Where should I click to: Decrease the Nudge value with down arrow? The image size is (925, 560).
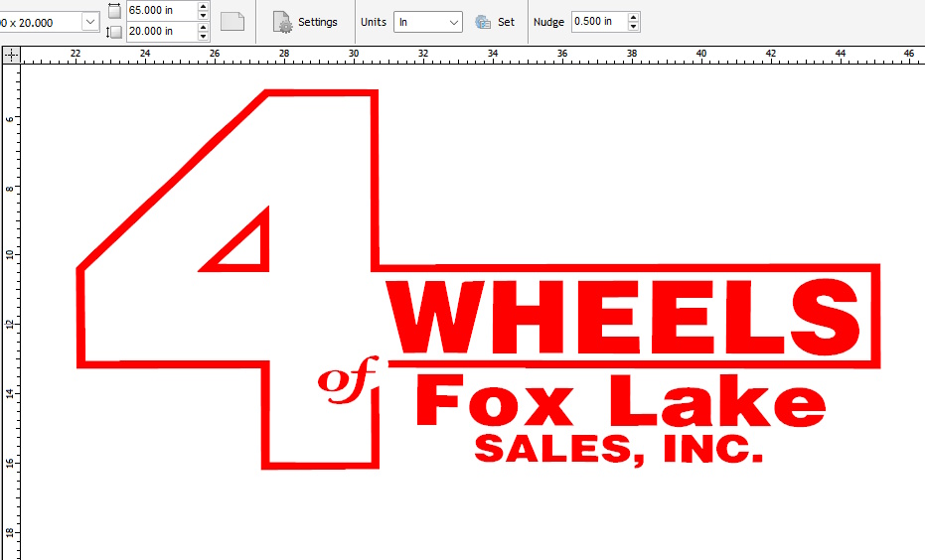tap(634, 27)
